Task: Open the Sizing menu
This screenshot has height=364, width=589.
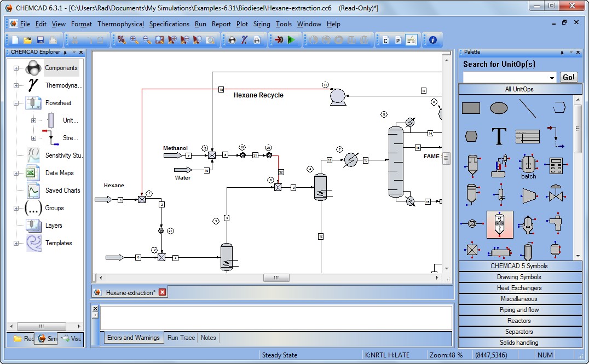Action: coord(262,24)
